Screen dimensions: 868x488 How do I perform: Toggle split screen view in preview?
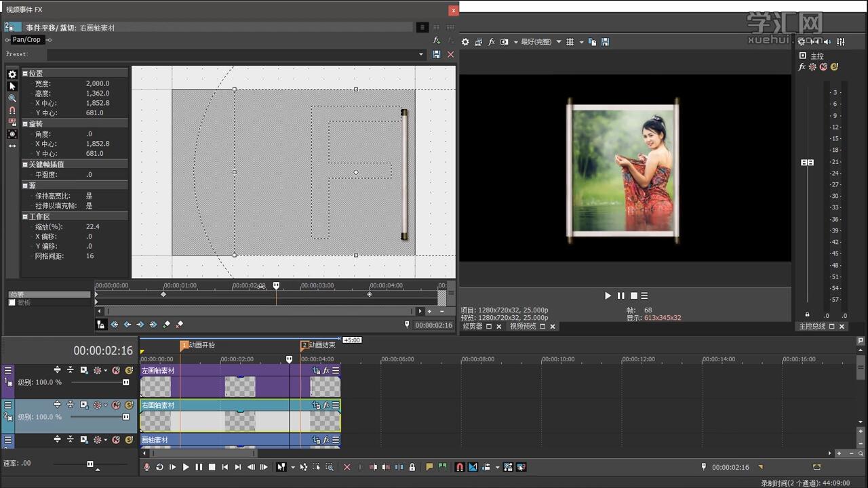tap(505, 42)
